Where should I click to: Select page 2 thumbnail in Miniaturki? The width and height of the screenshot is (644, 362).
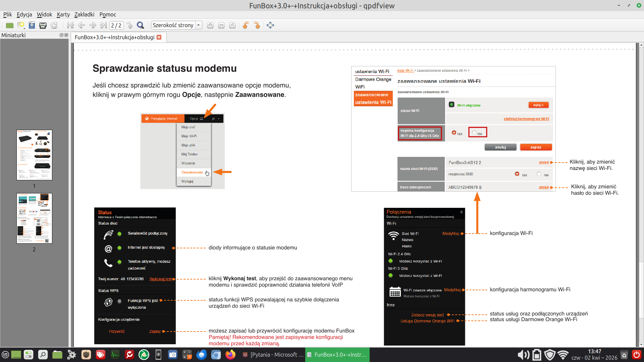click(34, 218)
